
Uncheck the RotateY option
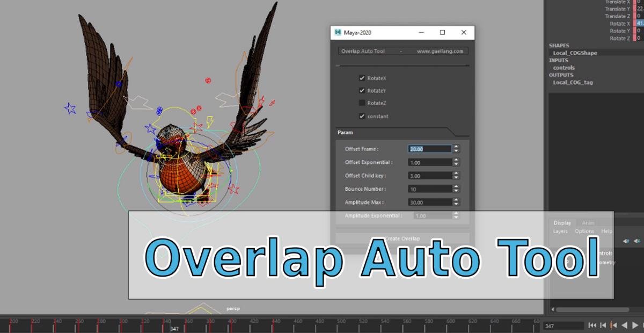click(362, 91)
